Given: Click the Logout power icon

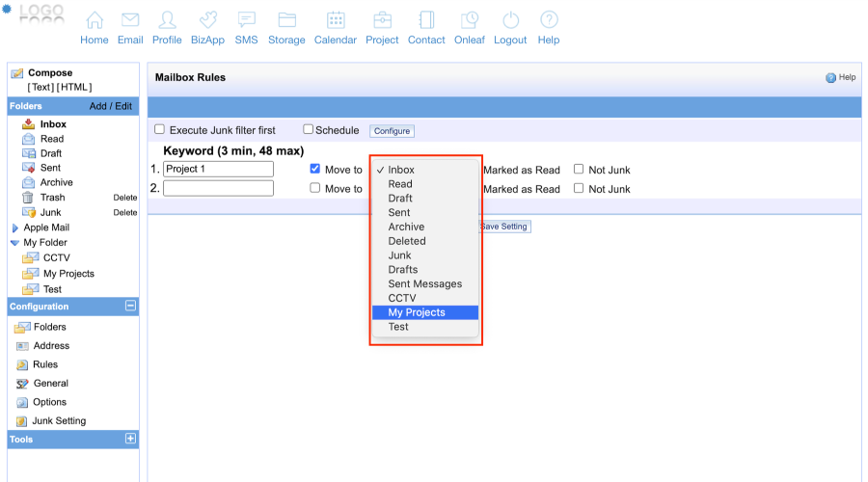Looking at the screenshot, I should point(510,20).
